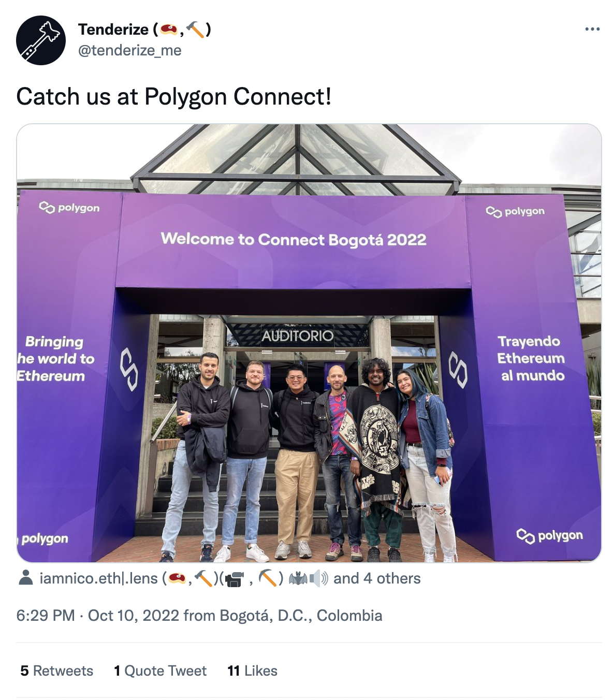Open the Tenderize profile avatar

click(41, 40)
